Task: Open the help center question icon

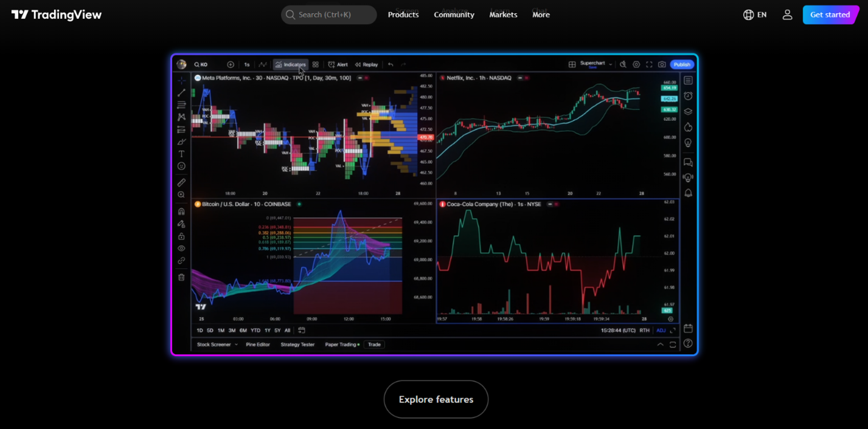Action: pos(688,343)
